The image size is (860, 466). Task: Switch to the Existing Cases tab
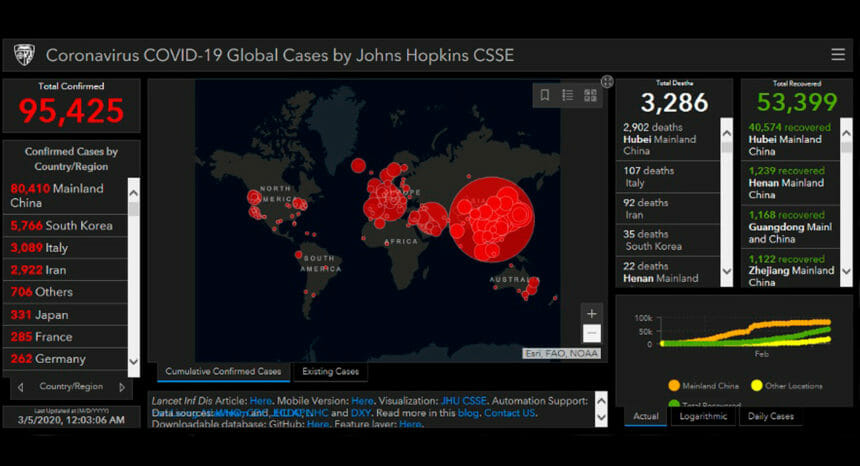[331, 372]
